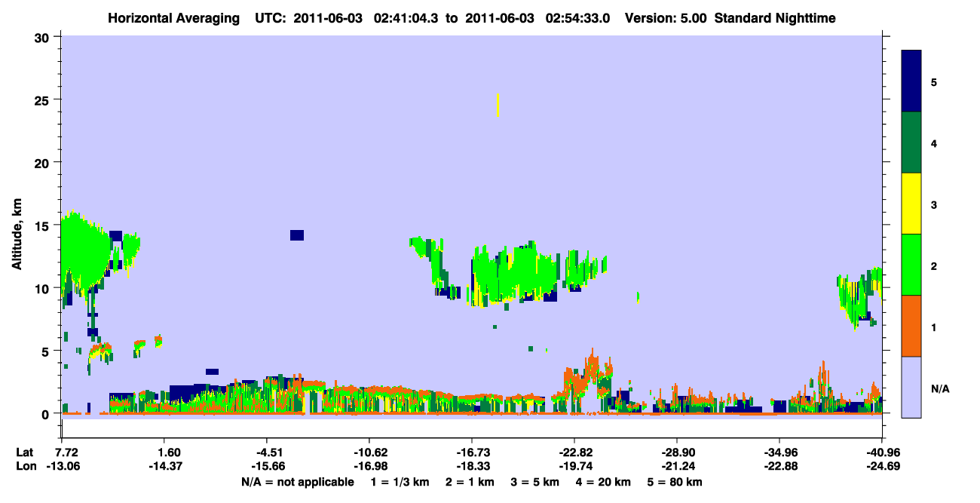The image size is (980, 503).
Task: Click the 'N/A = not applicable' legend text
Action: [297, 482]
